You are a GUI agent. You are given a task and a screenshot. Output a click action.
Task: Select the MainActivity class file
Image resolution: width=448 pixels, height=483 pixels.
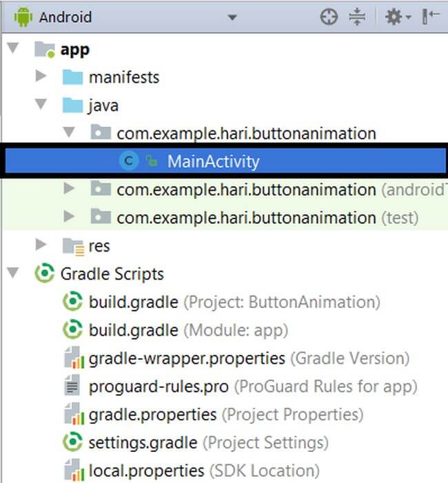213,162
